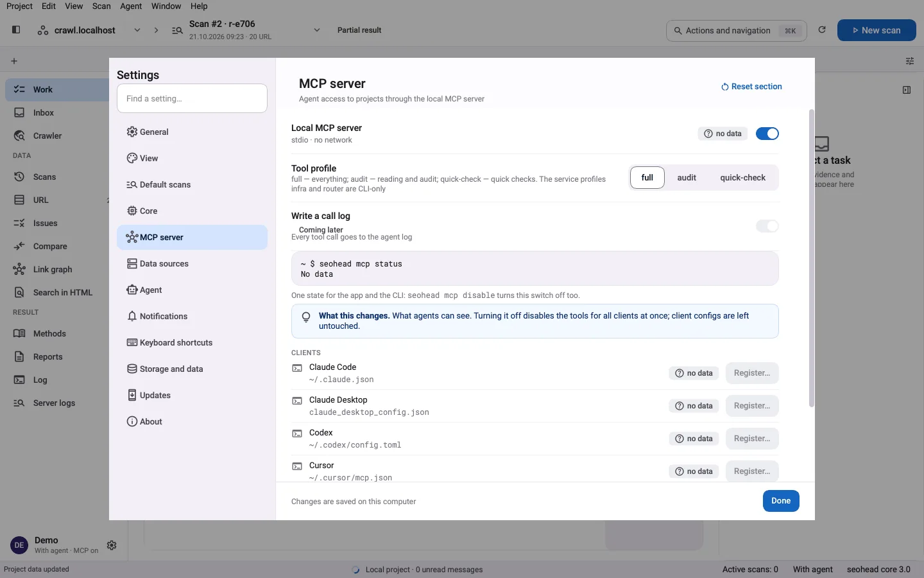The height and width of the screenshot is (578, 924).
Task: Open Keyboard shortcuts settings
Action: pyautogui.click(x=192, y=342)
